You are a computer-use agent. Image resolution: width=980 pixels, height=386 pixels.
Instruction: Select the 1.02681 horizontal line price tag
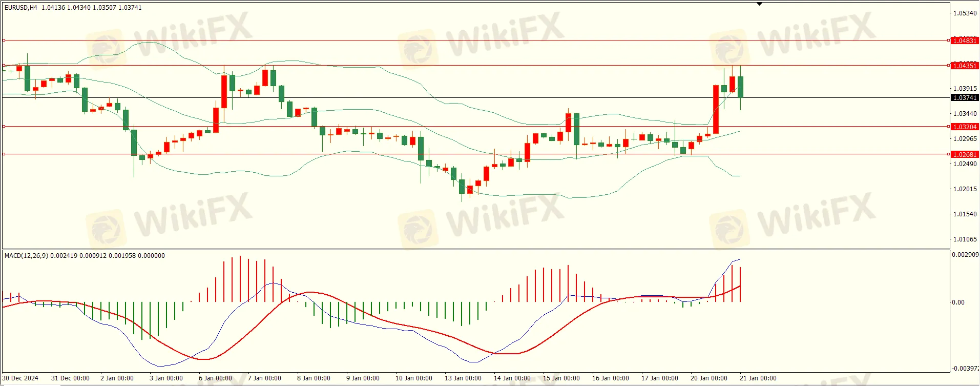(964, 154)
